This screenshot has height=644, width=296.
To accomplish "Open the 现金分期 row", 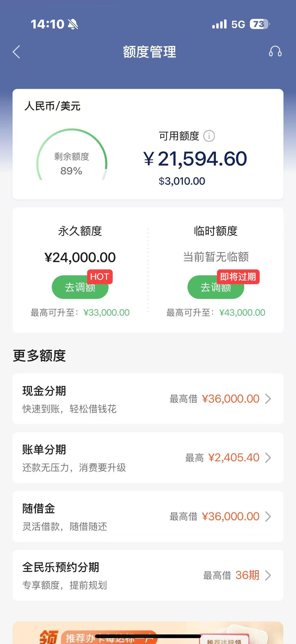I will pos(148,399).
